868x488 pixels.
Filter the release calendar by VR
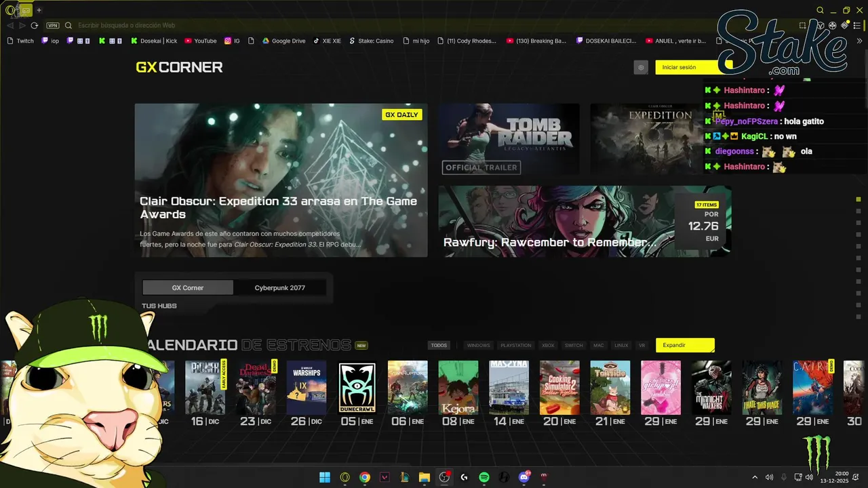tap(642, 345)
